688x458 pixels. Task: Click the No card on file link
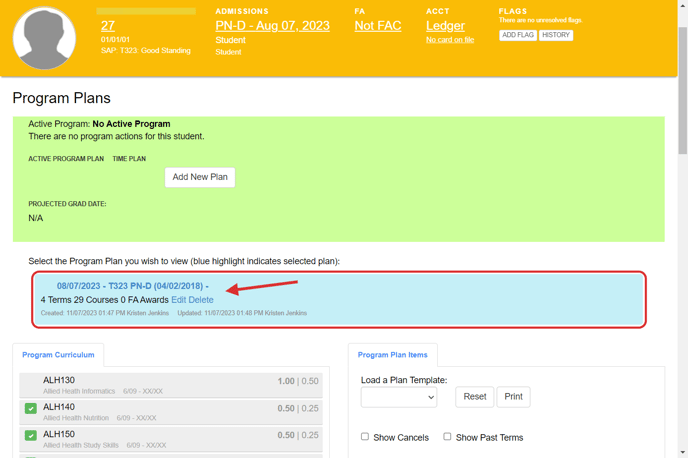point(450,40)
